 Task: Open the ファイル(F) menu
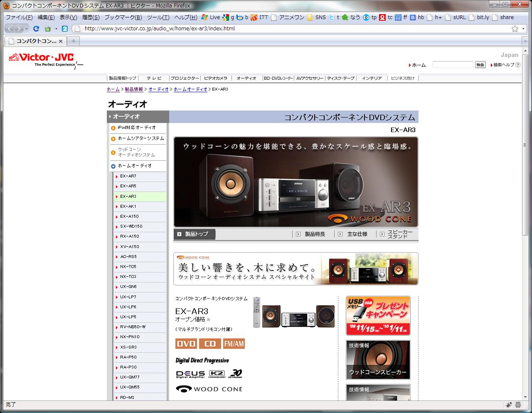click(19, 17)
